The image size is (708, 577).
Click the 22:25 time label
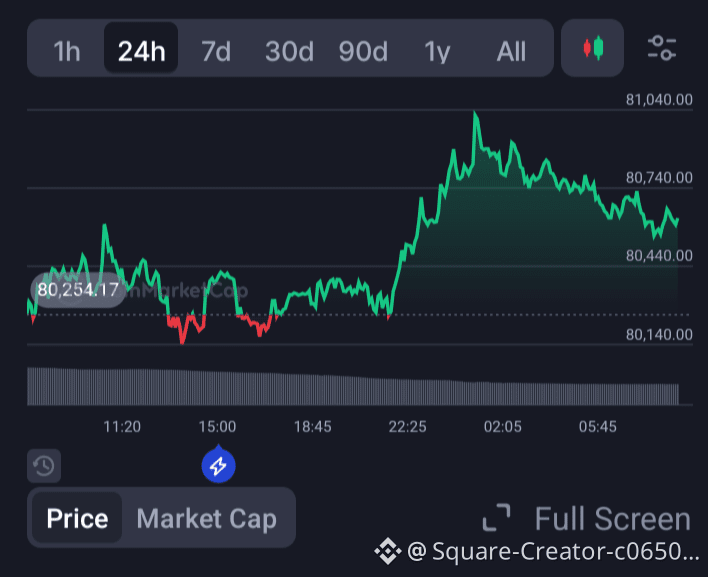[407, 427]
